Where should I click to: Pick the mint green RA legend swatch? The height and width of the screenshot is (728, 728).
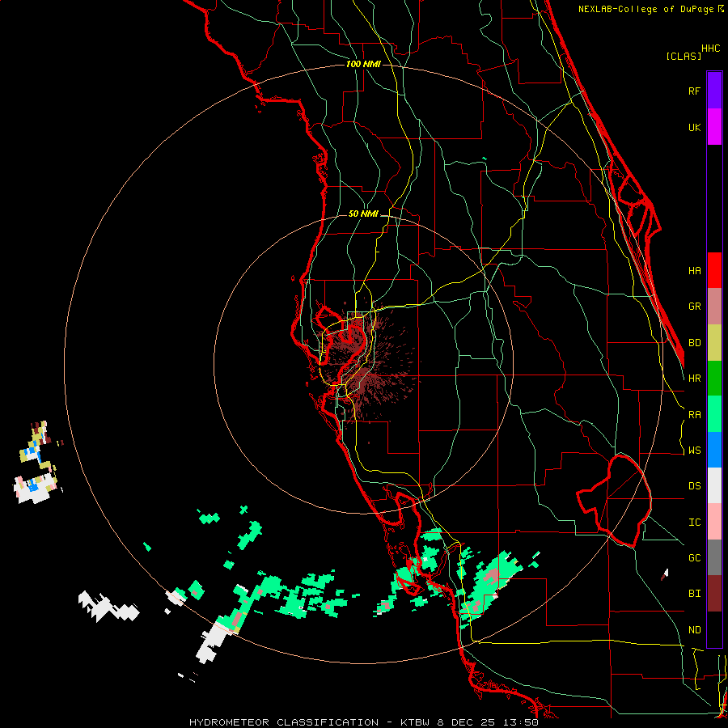pos(714,414)
